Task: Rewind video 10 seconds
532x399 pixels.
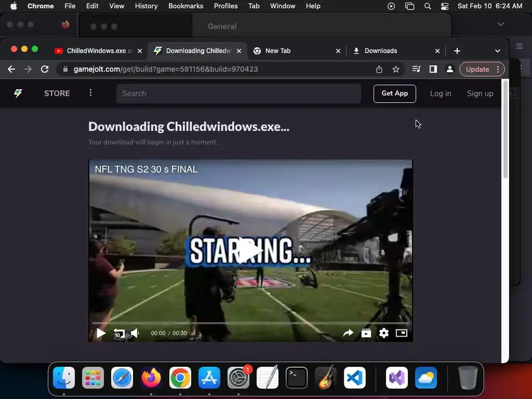Action: [x=119, y=333]
